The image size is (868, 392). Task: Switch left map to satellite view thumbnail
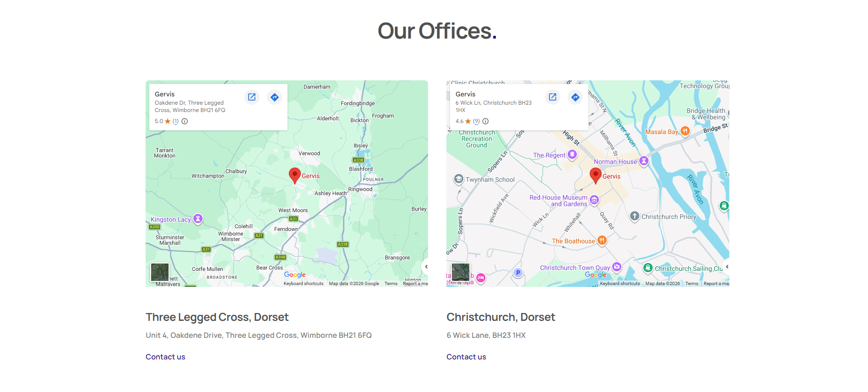pos(160,272)
